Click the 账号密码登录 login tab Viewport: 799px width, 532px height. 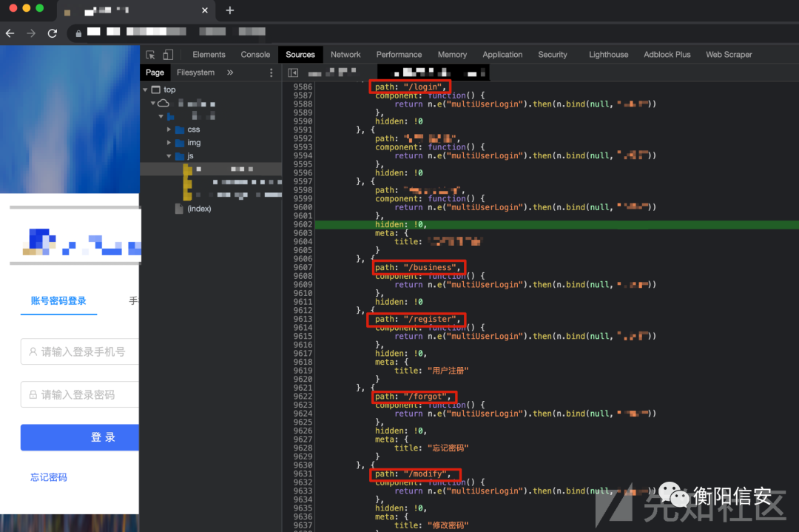click(58, 300)
